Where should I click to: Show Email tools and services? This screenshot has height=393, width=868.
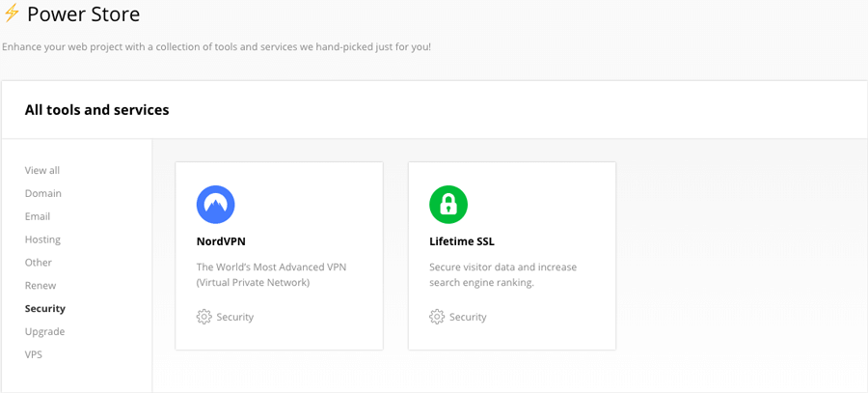click(x=38, y=216)
